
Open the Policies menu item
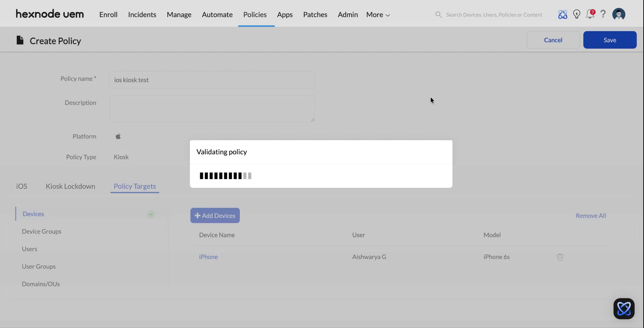255,14
